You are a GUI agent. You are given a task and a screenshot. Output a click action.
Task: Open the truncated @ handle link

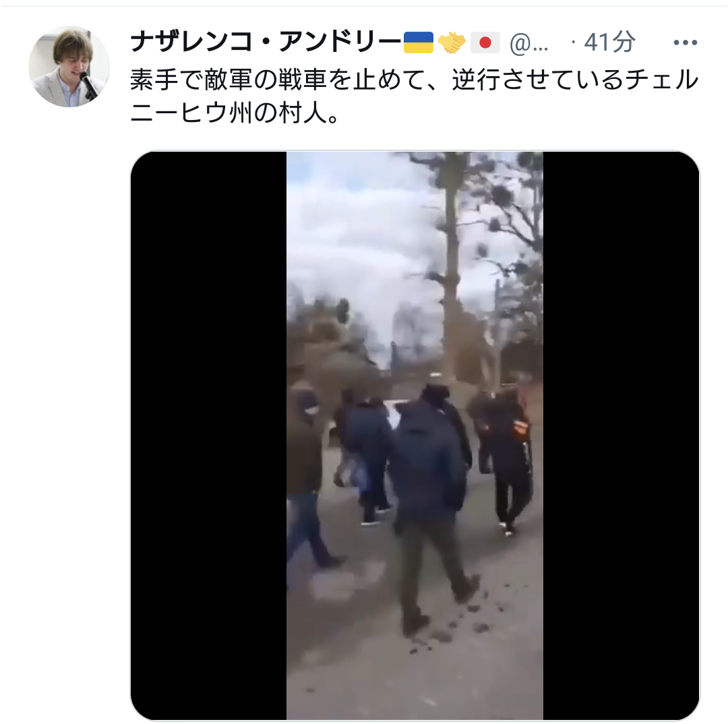point(529,44)
